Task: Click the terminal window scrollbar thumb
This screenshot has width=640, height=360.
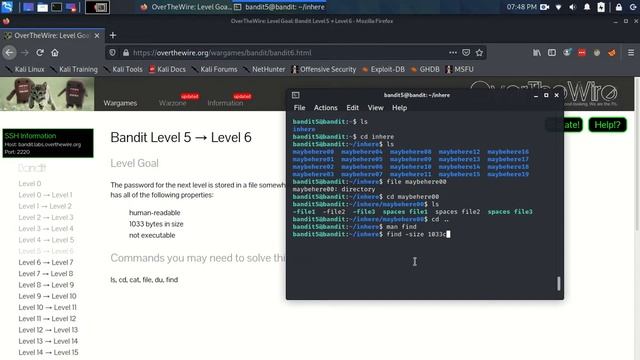Action: tap(558, 284)
